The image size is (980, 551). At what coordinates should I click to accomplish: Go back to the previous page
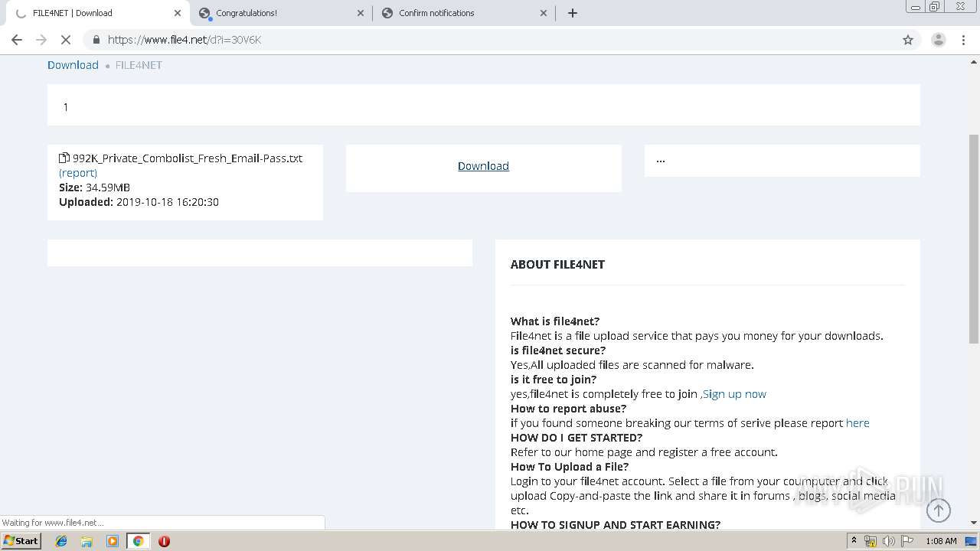coord(17,40)
